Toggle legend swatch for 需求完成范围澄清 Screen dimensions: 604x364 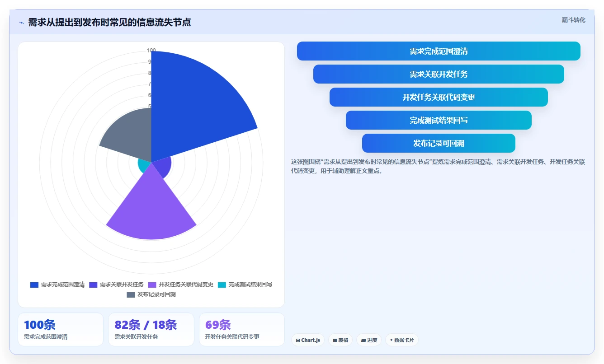(34, 285)
